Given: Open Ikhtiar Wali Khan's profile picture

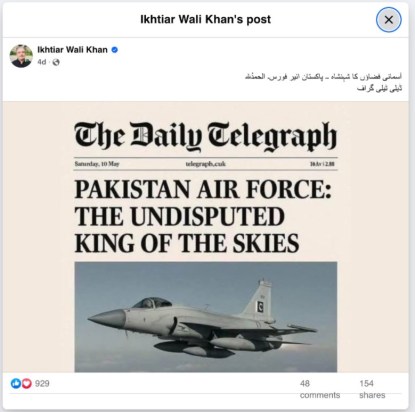Looking at the screenshot, I should tap(21, 56).
